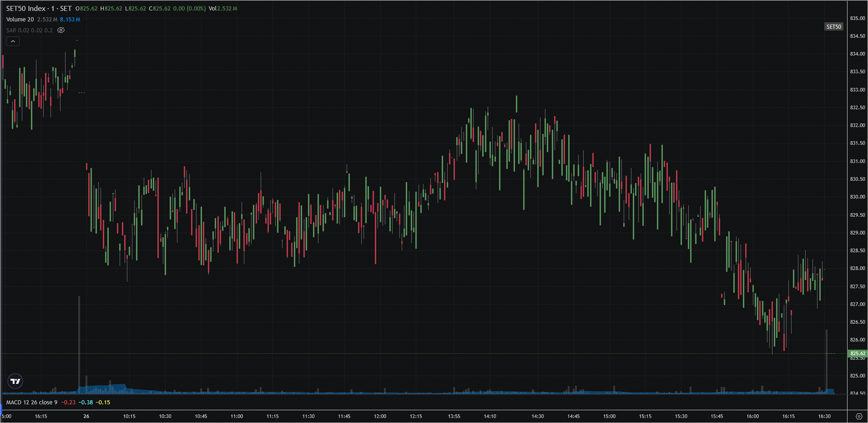Click the 830.00 level on the price scale

tap(858, 197)
